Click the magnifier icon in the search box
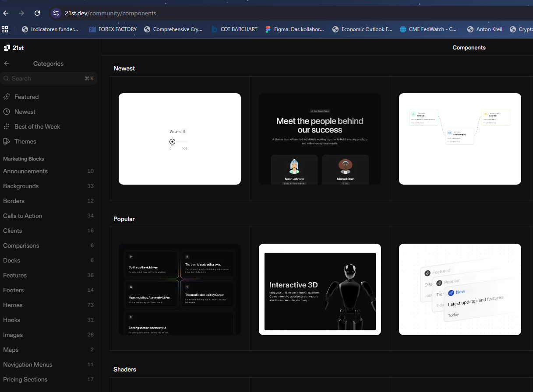533x392 pixels. [x=7, y=78]
